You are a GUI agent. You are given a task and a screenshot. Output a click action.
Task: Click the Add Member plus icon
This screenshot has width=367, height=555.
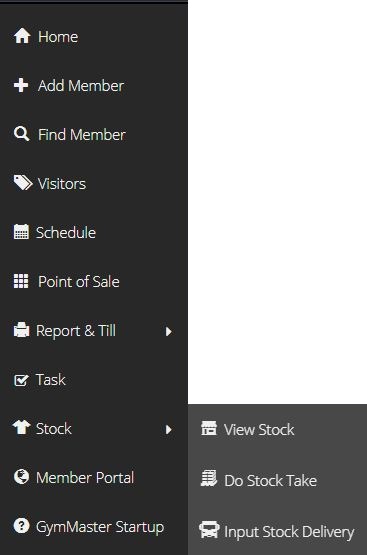point(21,85)
